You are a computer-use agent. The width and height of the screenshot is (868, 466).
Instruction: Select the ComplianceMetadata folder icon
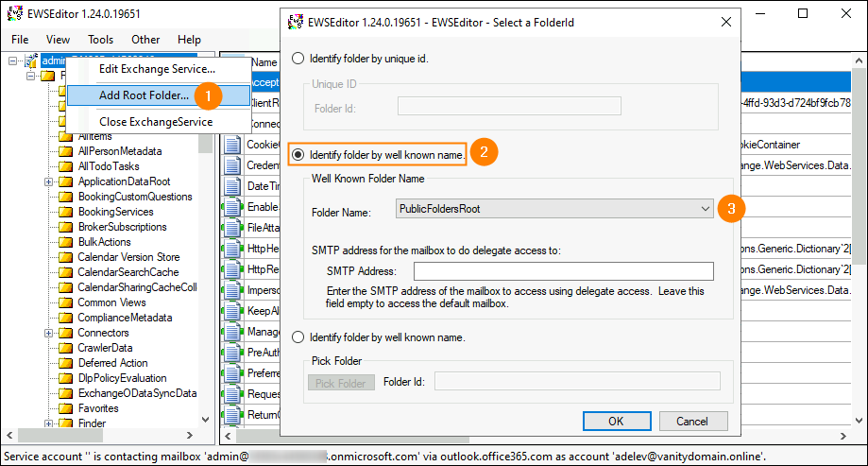[x=65, y=318]
